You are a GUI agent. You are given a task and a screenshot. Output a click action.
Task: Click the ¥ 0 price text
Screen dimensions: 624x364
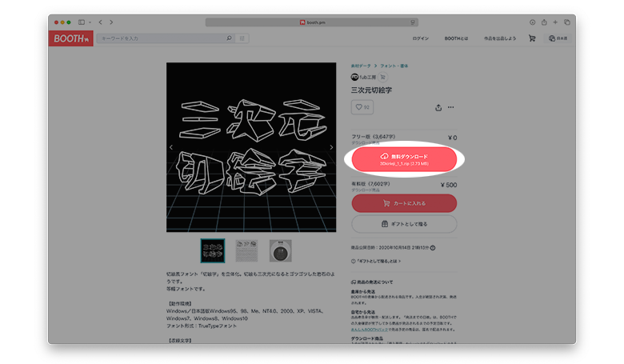(x=453, y=138)
